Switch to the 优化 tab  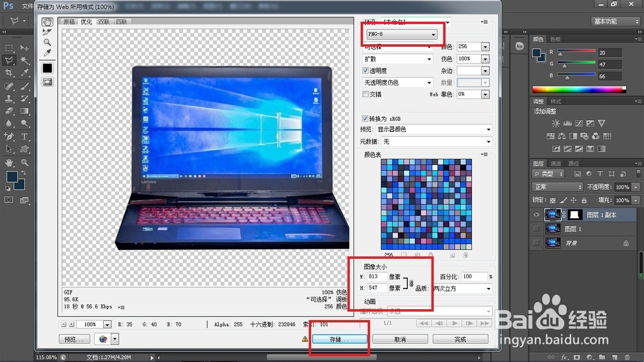(x=86, y=22)
